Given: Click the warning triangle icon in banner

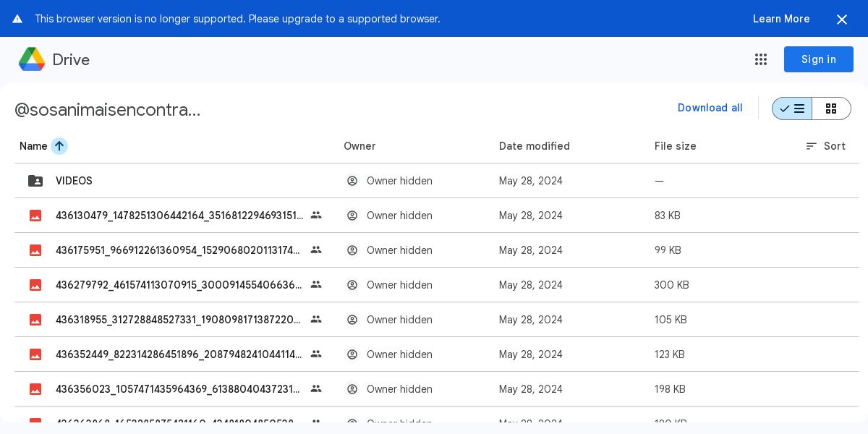Looking at the screenshot, I should (x=17, y=19).
